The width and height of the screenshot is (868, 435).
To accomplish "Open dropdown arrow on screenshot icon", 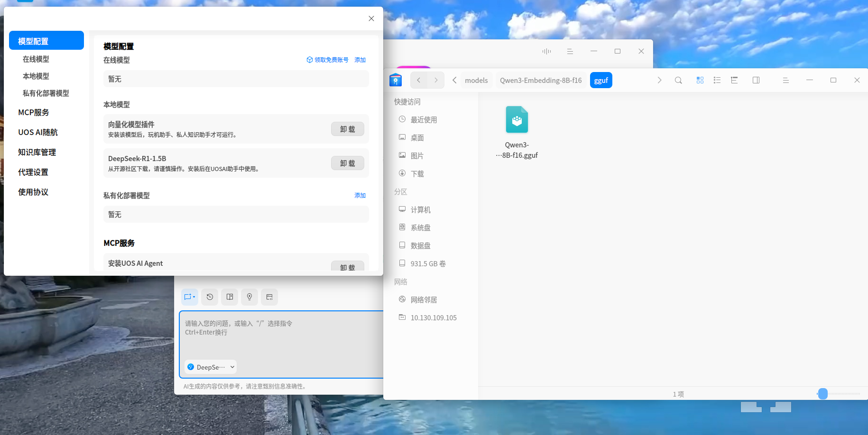I will [x=194, y=297].
